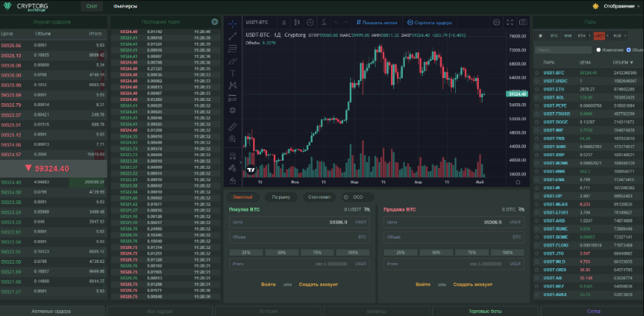Open the forecast and measurement tools
644x316 pixels.
[232, 98]
